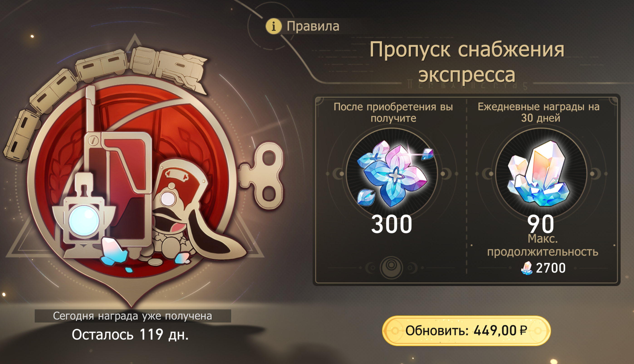The height and width of the screenshot is (364, 634).
Task: Click the Макс. продолжительность label
Action: tap(543, 245)
